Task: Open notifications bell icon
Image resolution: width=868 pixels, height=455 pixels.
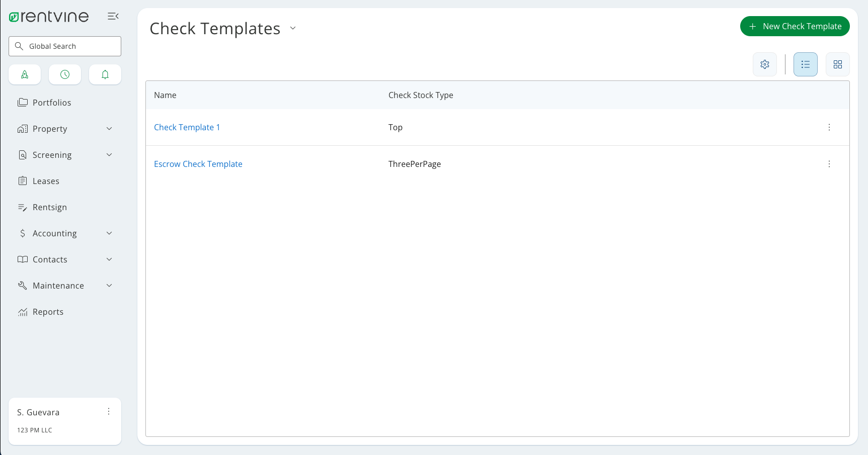Action: pos(105,74)
